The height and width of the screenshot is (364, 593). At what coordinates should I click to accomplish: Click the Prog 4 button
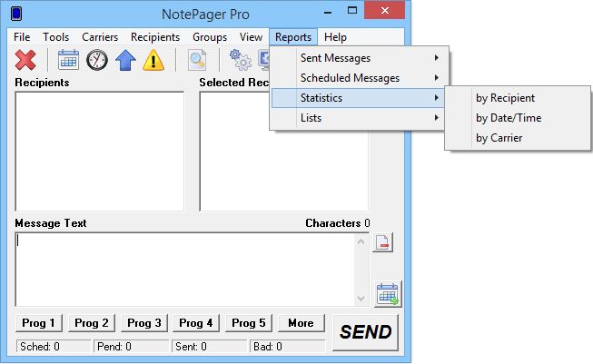(x=196, y=323)
